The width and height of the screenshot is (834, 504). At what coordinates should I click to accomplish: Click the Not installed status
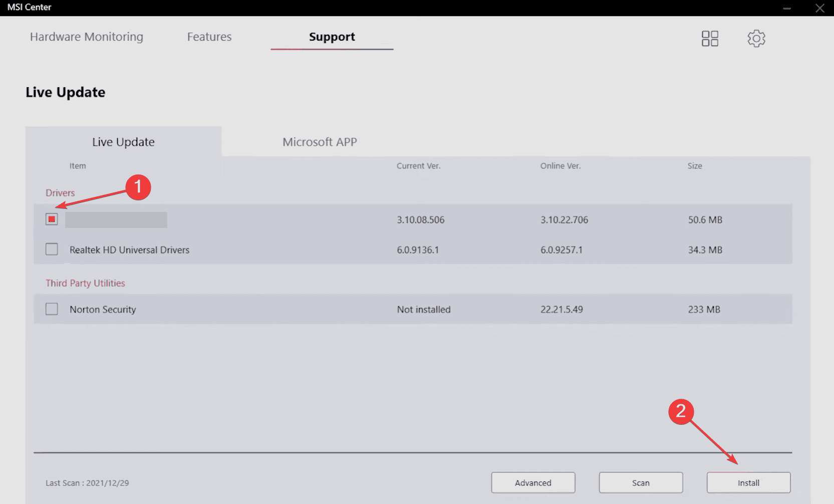click(x=424, y=310)
